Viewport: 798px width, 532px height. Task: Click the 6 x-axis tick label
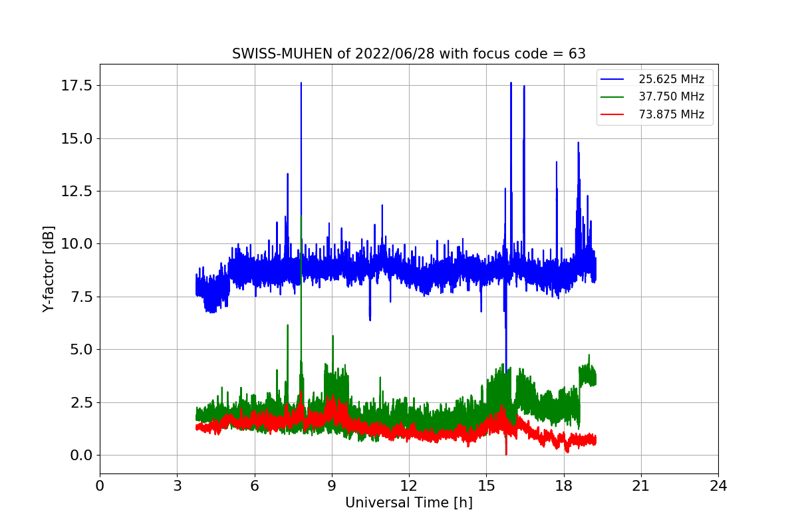pos(254,486)
